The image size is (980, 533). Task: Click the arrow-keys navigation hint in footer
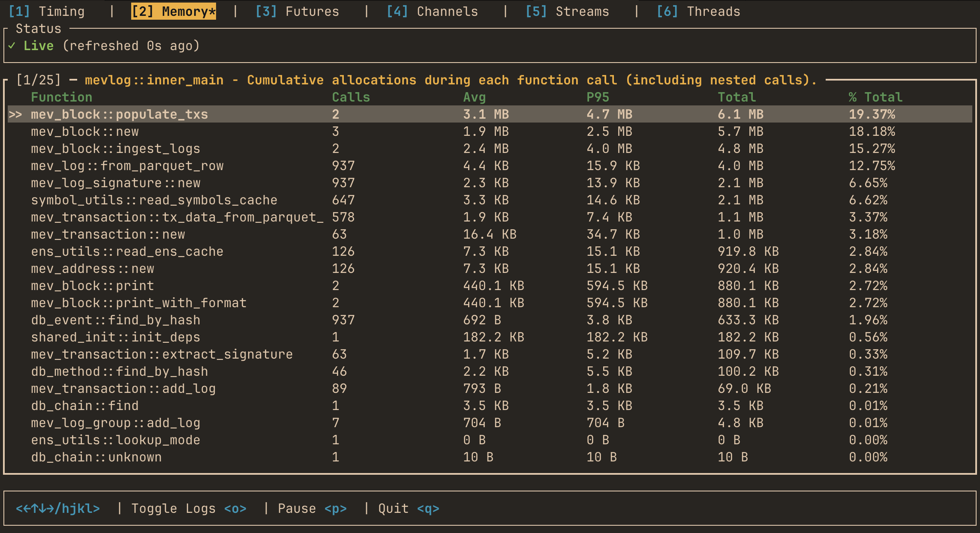click(57, 508)
